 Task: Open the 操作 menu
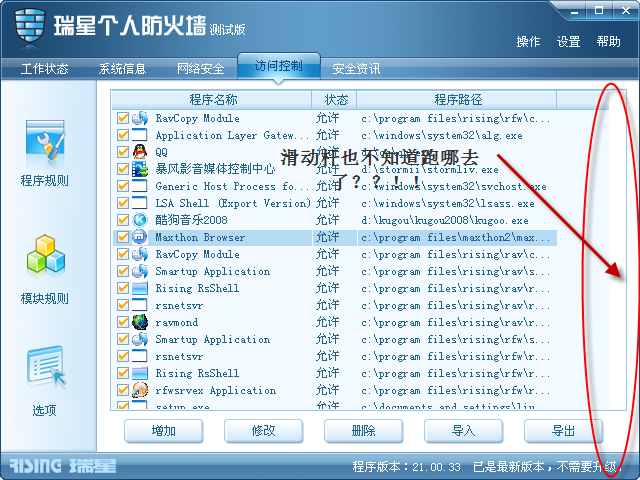(x=528, y=42)
